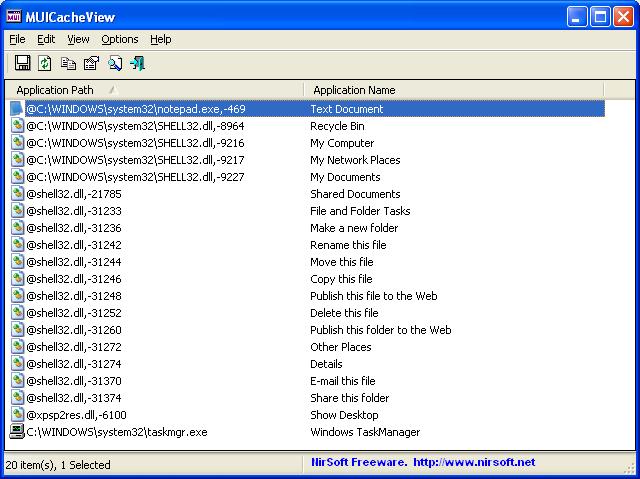This screenshot has height=479, width=640.
Task: Select the My Network Places entry
Action: pos(355,160)
